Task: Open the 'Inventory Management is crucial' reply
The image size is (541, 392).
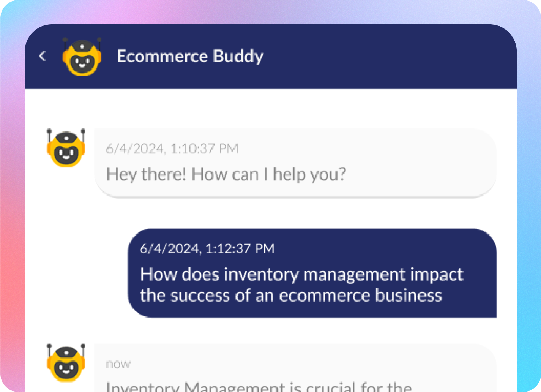Action: click(x=259, y=387)
